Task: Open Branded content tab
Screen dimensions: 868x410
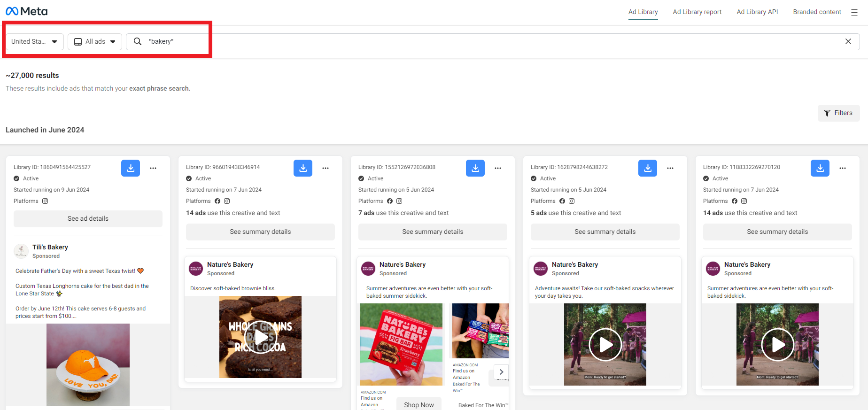Action: [817, 12]
